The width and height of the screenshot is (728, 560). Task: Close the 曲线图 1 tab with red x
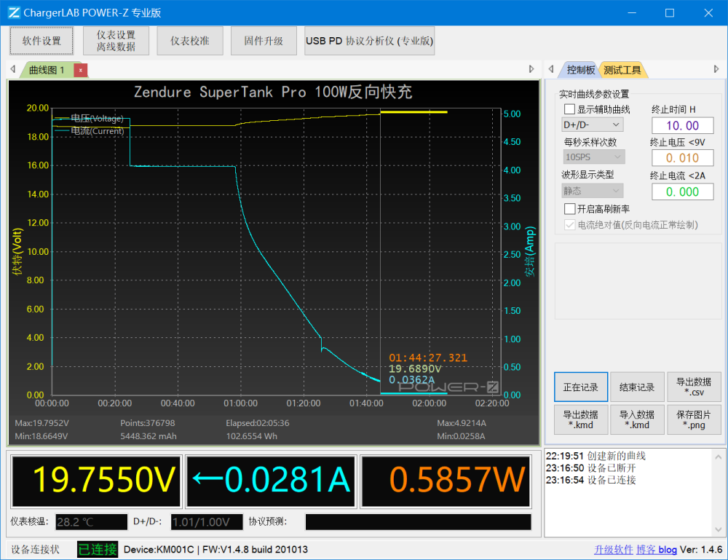pos(80,70)
